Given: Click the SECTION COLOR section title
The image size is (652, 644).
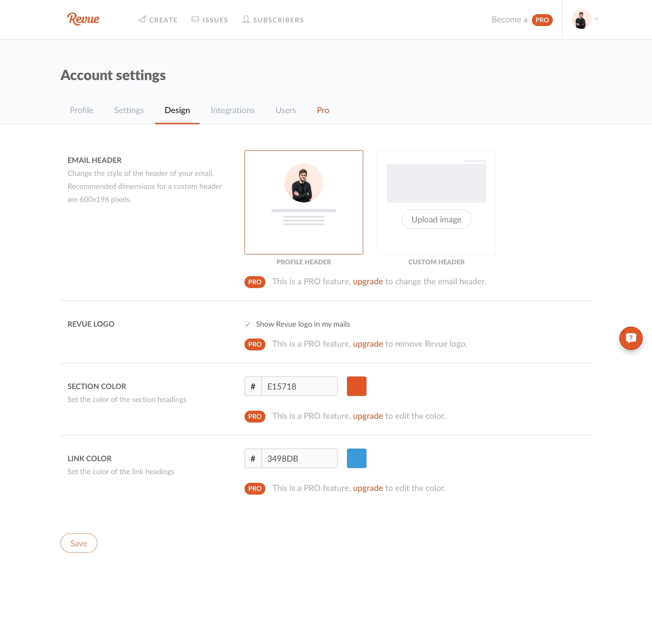Looking at the screenshot, I should [x=97, y=386].
